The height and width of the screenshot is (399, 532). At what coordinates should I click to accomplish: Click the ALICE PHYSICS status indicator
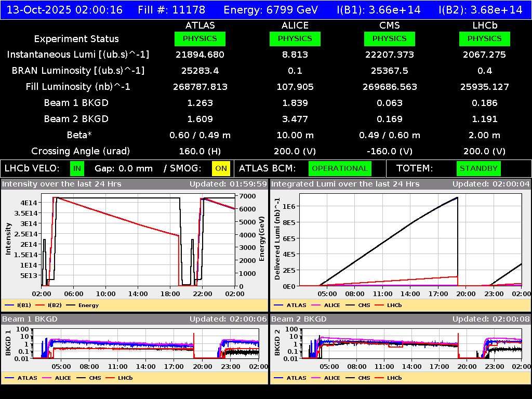pyautogui.click(x=295, y=38)
